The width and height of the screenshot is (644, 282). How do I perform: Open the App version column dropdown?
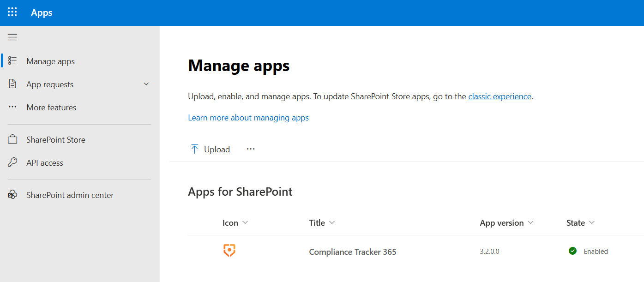(530, 222)
